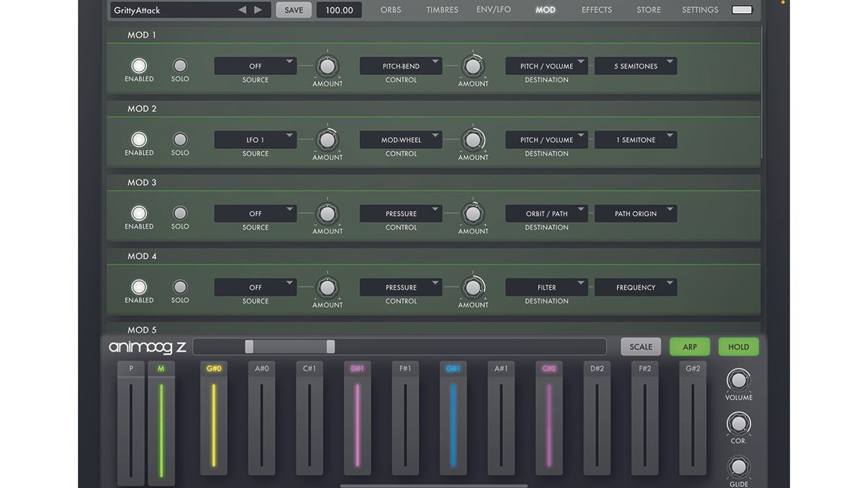868x488 pixels.
Task: Solo the MOD 2 slot
Action: 179,139
